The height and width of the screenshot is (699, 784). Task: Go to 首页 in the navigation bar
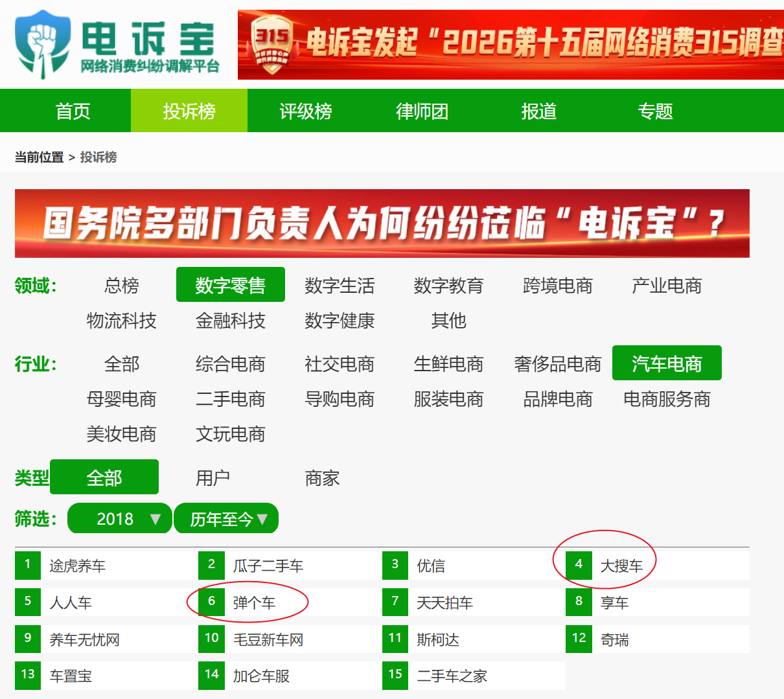click(x=73, y=111)
